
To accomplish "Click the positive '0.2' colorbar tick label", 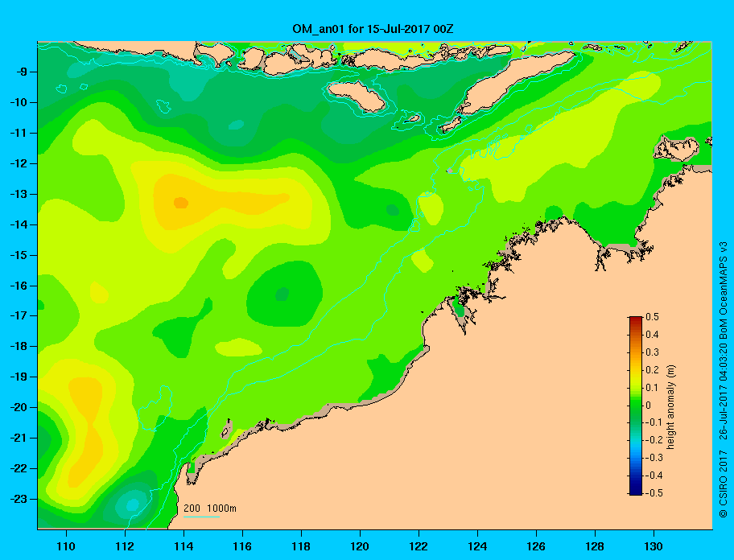I will coord(652,370).
